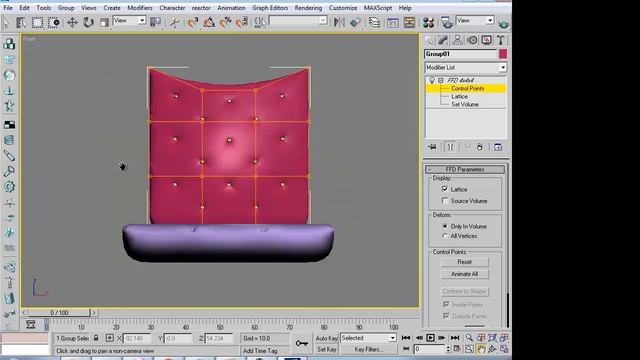Enable the Source Volume checkbox
640x360 pixels.
[445, 201]
